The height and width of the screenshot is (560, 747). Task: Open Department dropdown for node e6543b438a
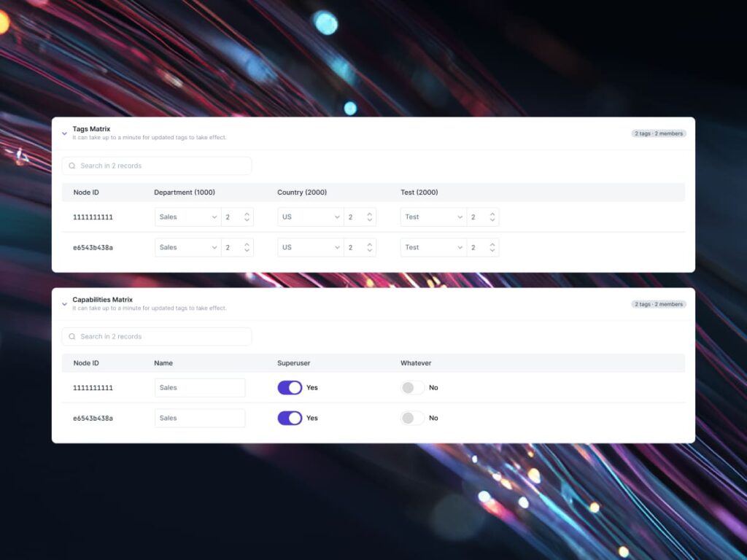coord(188,248)
